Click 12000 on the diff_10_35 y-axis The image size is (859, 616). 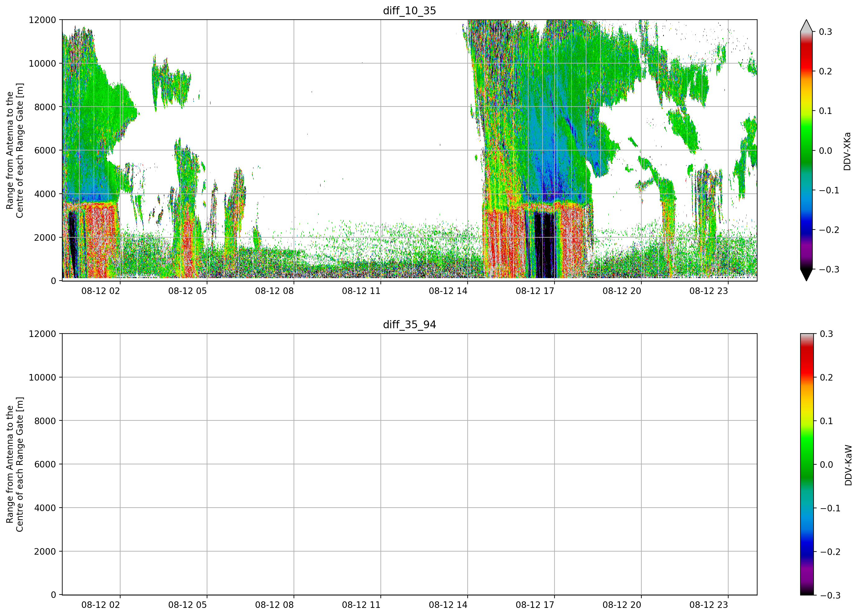click(x=42, y=20)
